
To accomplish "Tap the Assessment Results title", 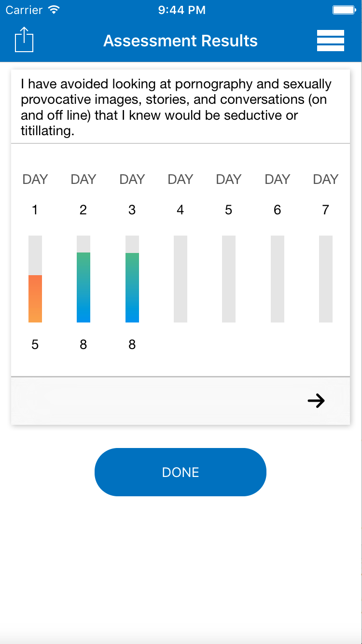I will [x=181, y=41].
